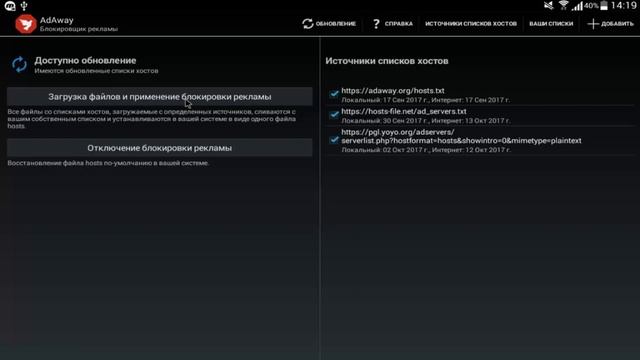Click the Отключение блокировки рекламы button
Screen dimensions: 640x360
click(x=160, y=148)
